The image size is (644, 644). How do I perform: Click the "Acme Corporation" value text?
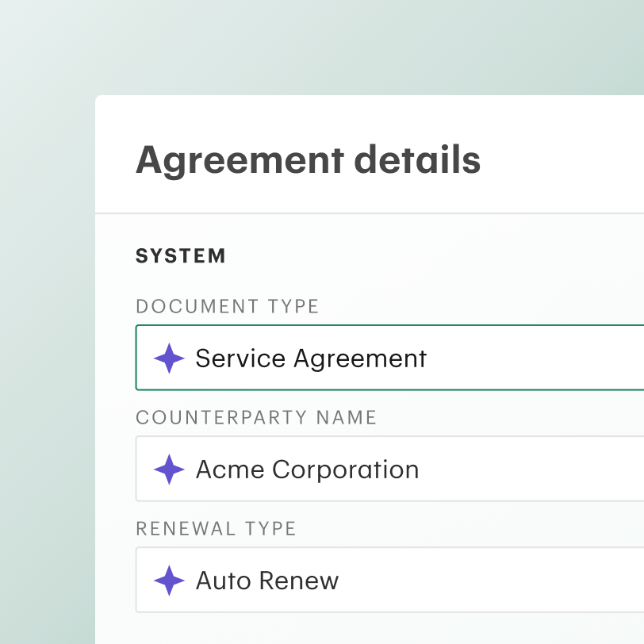307,470
